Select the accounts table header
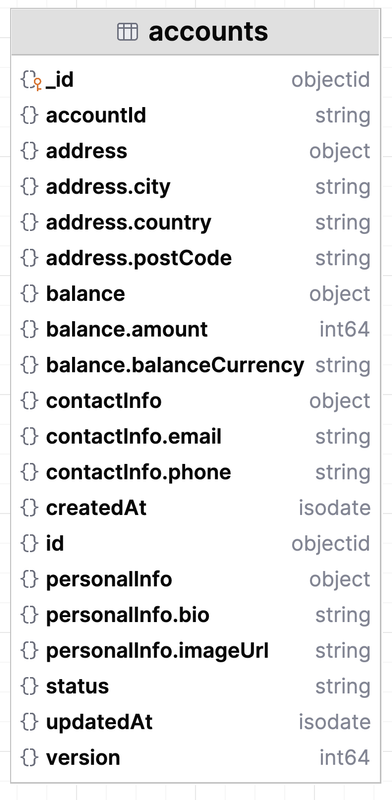The image size is (392, 800). tap(195, 32)
